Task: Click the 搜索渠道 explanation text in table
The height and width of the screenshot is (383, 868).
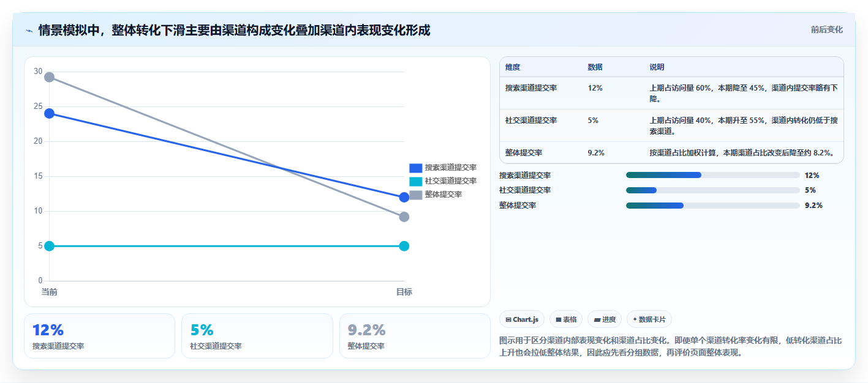Action: (x=744, y=93)
